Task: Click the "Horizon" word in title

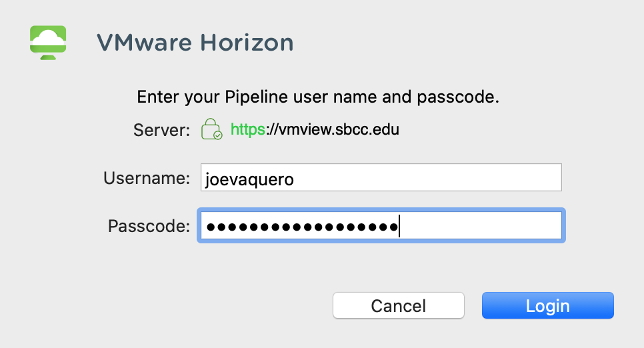Action: pos(247,43)
